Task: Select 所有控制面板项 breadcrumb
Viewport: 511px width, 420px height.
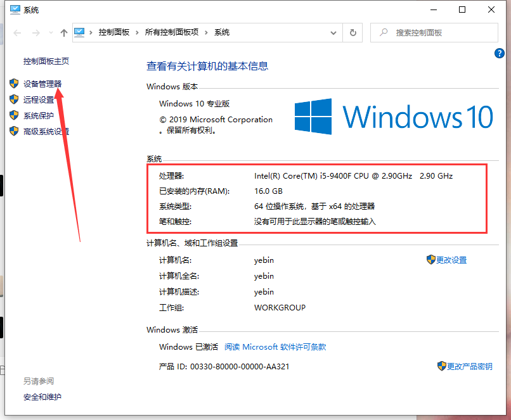Action: click(172, 32)
